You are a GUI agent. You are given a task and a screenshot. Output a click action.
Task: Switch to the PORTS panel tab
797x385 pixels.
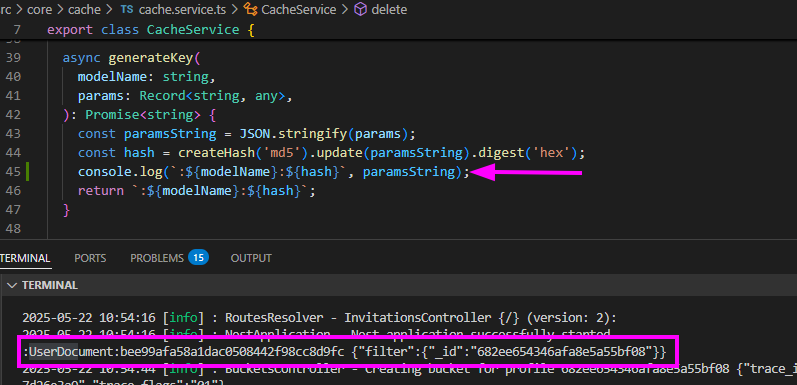[x=90, y=258]
